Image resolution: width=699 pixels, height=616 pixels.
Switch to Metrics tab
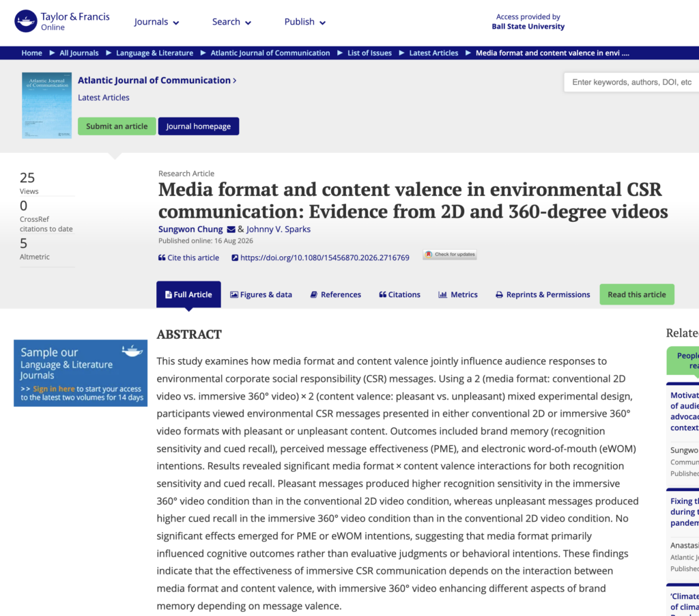(x=458, y=294)
